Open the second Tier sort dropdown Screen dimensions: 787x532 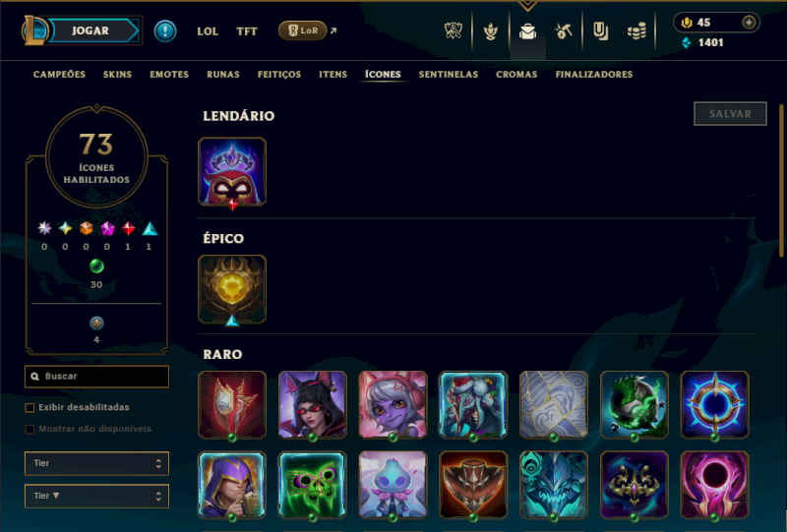[x=96, y=496]
